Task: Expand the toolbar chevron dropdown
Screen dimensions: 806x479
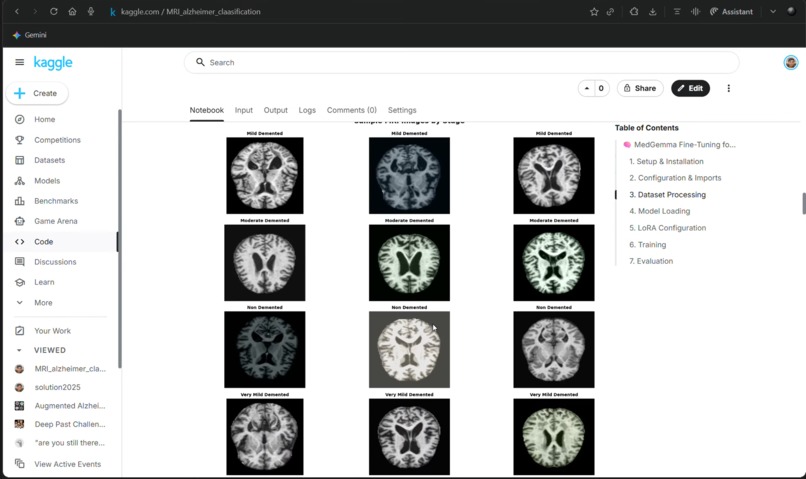Action: click(x=773, y=11)
